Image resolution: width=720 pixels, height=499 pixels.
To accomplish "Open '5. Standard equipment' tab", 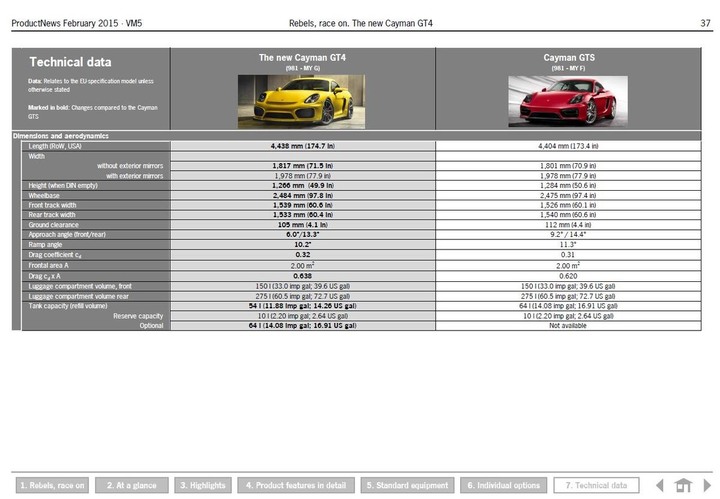I will coord(407,485).
